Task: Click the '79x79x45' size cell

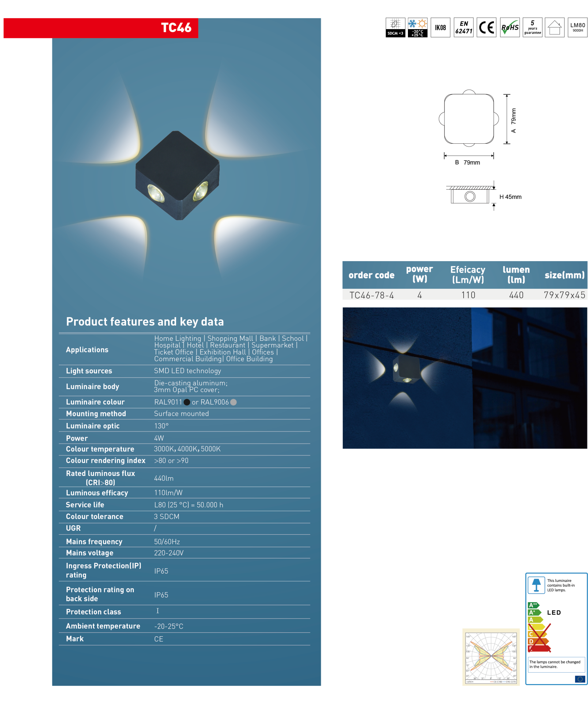Action: coord(564,295)
